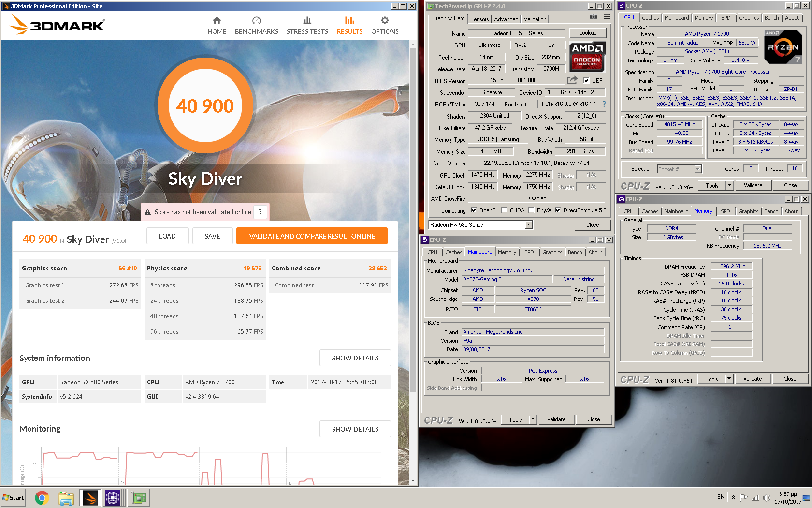Viewport: 812px width, 508px height.
Task: Click SHOW DETAILS for Monitoring
Action: coord(355,429)
